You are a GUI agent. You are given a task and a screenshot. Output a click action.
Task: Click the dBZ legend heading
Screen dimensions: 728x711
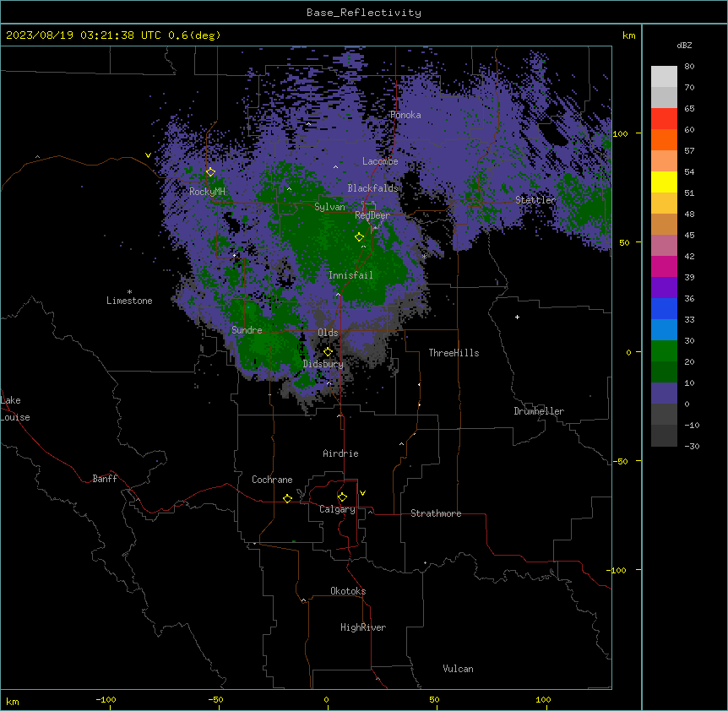(684, 46)
